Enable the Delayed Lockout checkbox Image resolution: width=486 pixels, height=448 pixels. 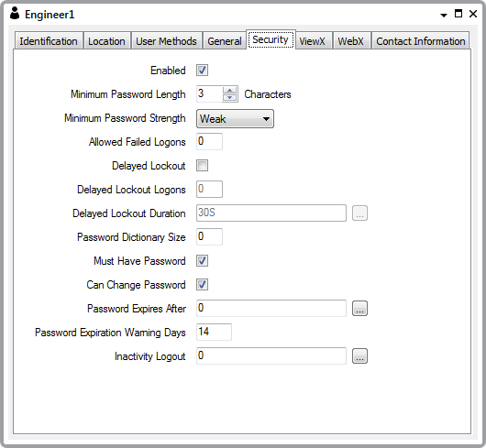coord(202,166)
